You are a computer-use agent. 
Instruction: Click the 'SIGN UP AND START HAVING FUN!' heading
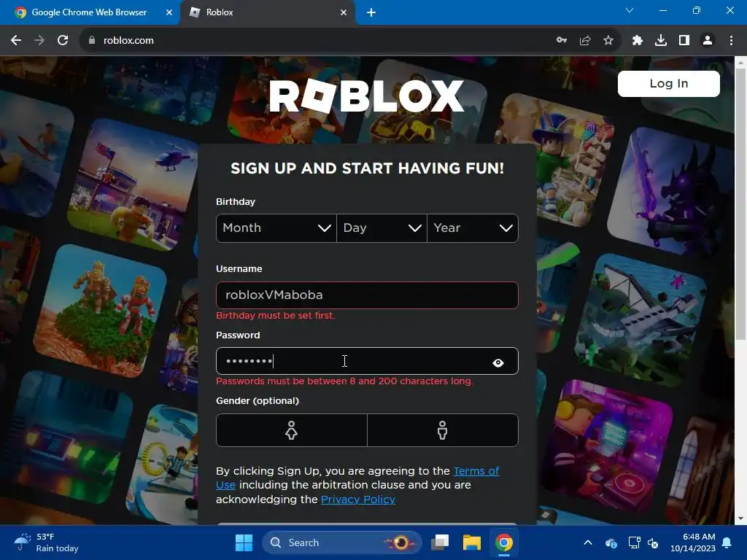point(367,168)
